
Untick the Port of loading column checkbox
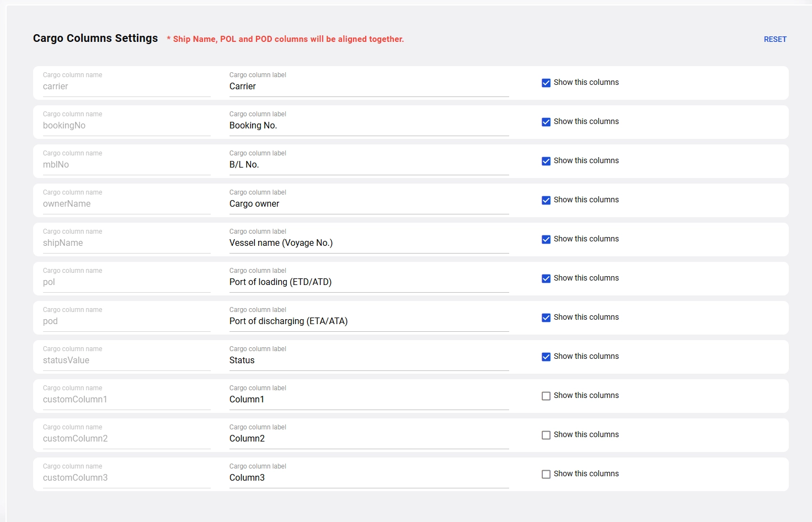click(x=546, y=278)
